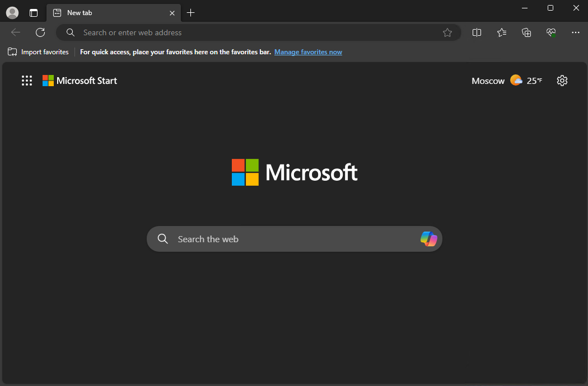Image resolution: width=588 pixels, height=386 pixels.
Task: Refresh the page
Action: click(40, 32)
